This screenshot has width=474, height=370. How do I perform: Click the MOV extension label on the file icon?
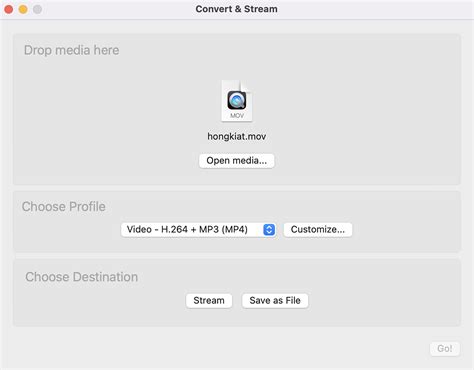tap(237, 116)
